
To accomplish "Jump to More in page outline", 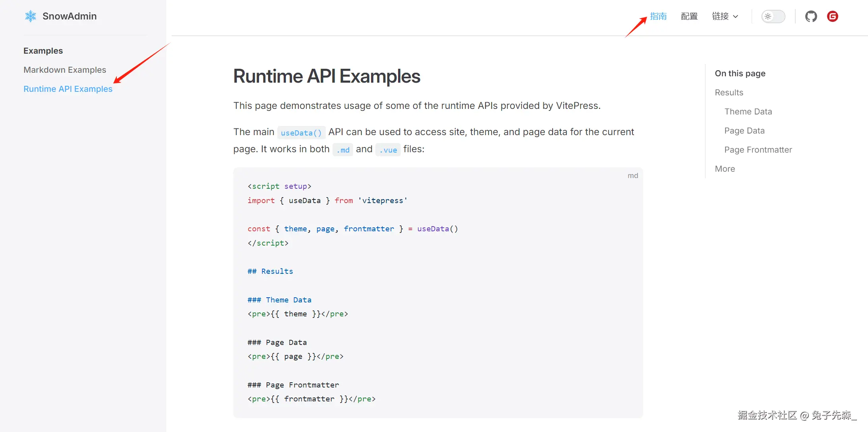I will (x=725, y=169).
